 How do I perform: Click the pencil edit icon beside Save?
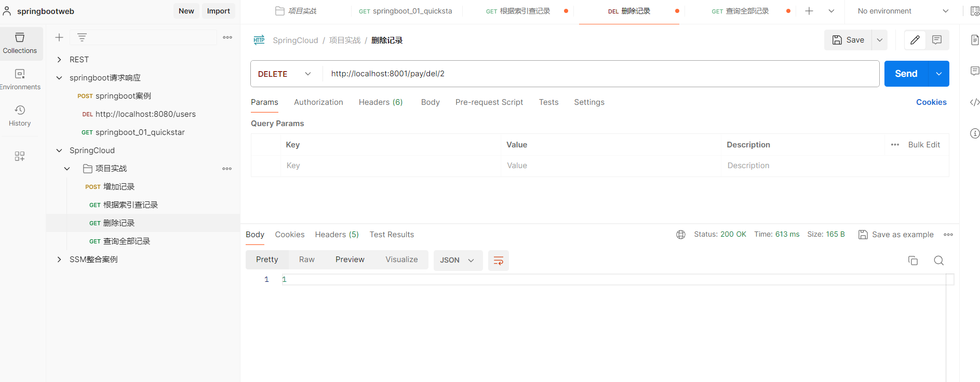point(915,40)
